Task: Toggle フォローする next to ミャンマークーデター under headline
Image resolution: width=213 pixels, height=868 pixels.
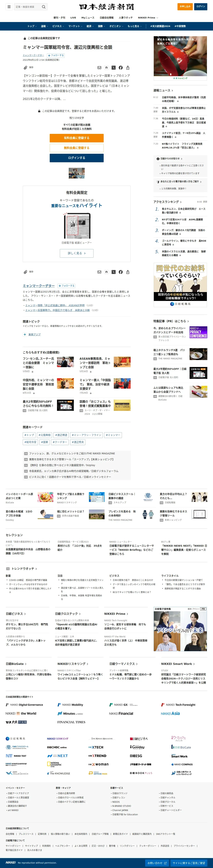Action: coord(56,55)
